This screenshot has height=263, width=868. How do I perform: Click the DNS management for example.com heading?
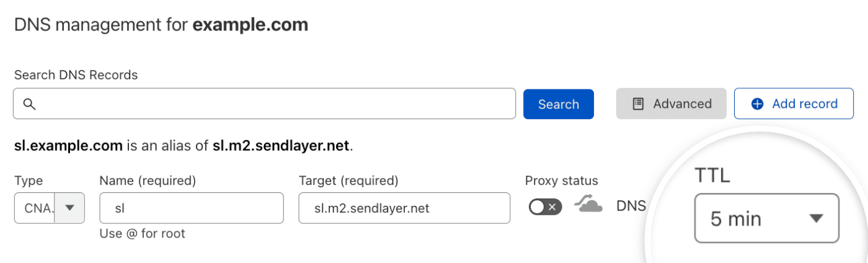(x=161, y=25)
